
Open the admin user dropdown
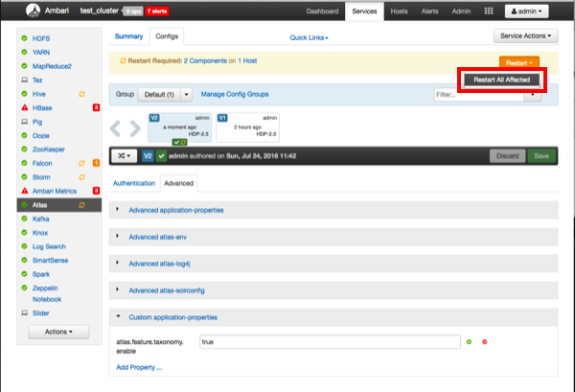click(526, 12)
